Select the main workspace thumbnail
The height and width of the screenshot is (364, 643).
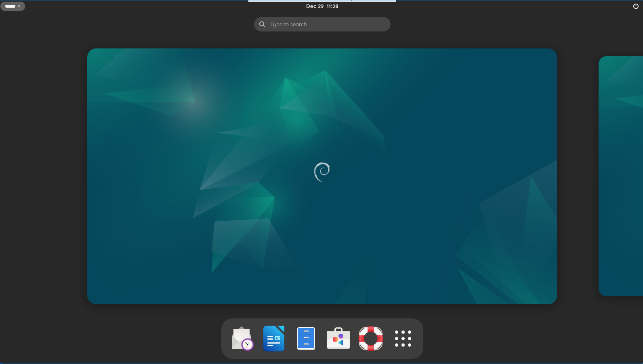(x=322, y=176)
